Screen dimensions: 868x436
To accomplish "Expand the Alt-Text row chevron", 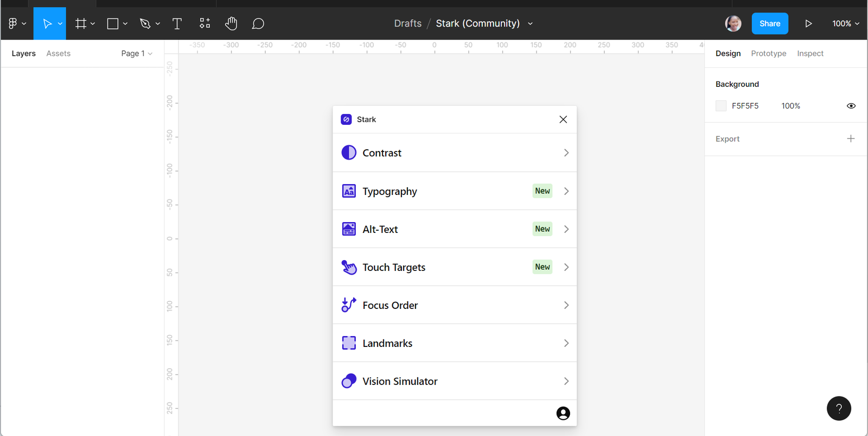I will 566,229.
